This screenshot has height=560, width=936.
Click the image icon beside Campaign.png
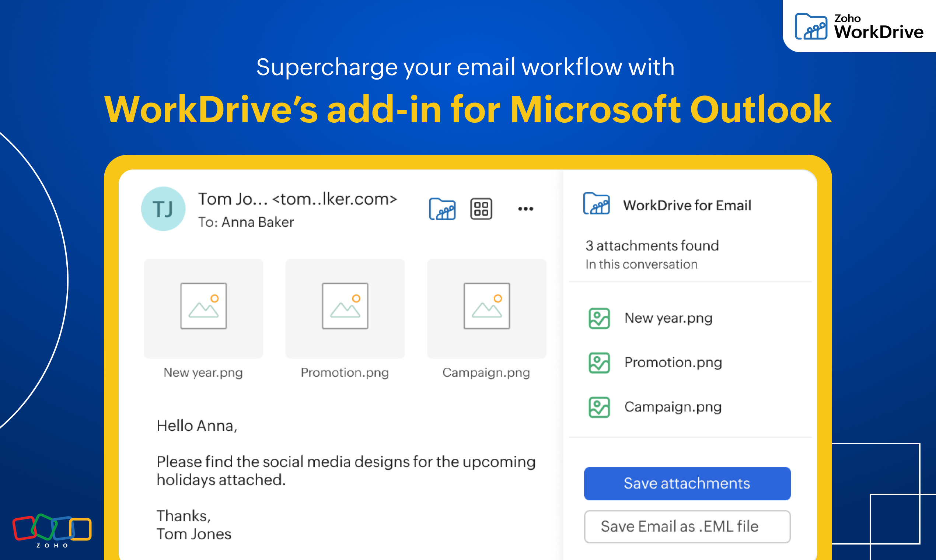coord(599,407)
